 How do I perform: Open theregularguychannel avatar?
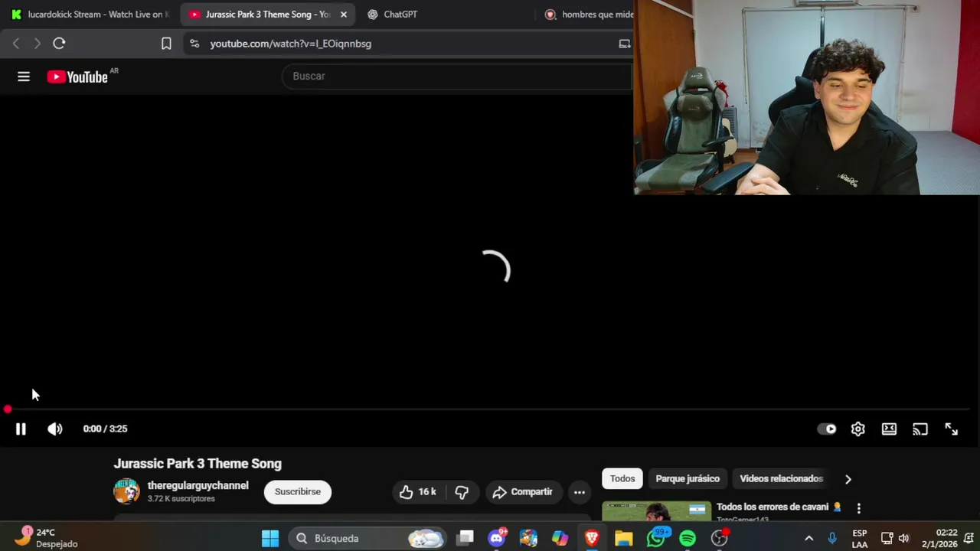point(126,491)
